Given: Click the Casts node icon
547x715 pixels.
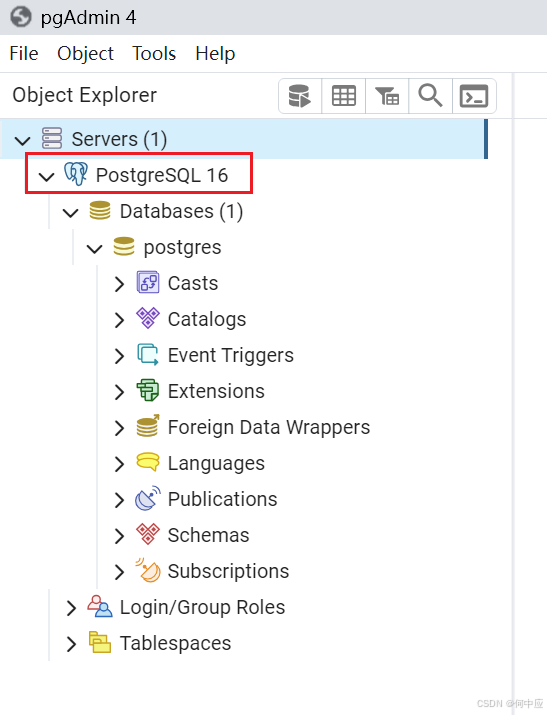Looking at the screenshot, I should (148, 283).
